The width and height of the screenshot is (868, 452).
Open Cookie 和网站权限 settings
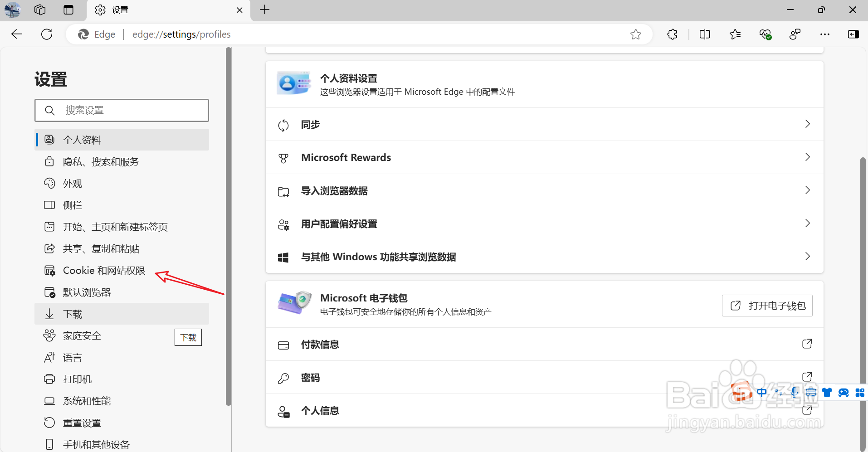pyautogui.click(x=122, y=271)
